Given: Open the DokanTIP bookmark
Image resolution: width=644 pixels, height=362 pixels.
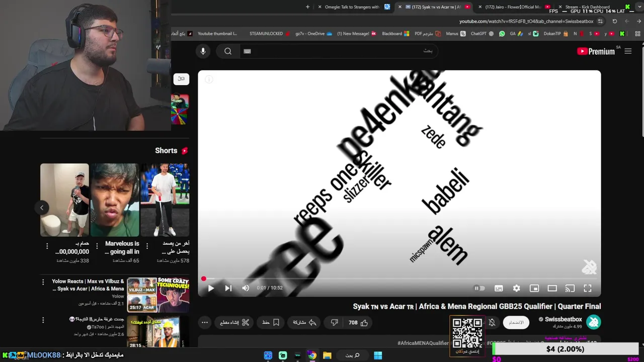Looking at the screenshot, I should tap(556, 34).
